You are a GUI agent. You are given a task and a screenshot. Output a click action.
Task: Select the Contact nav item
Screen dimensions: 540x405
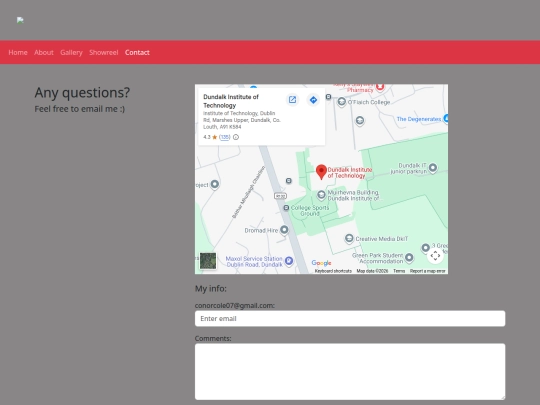click(x=137, y=52)
